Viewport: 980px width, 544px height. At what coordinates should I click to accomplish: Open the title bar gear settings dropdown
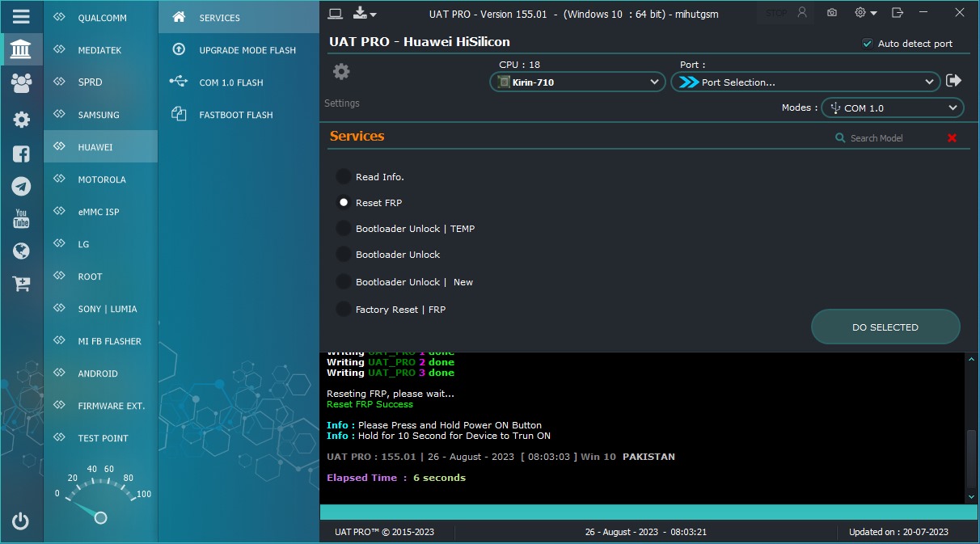click(x=865, y=13)
